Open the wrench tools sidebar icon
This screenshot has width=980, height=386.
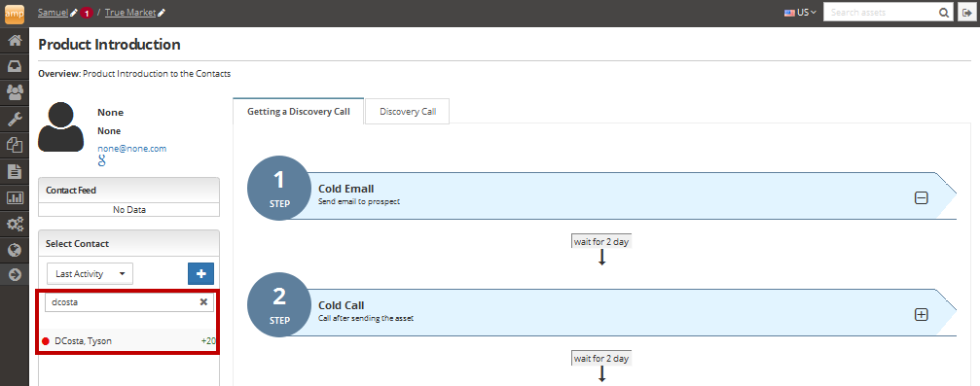pyautogui.click(x=15, y=119)
